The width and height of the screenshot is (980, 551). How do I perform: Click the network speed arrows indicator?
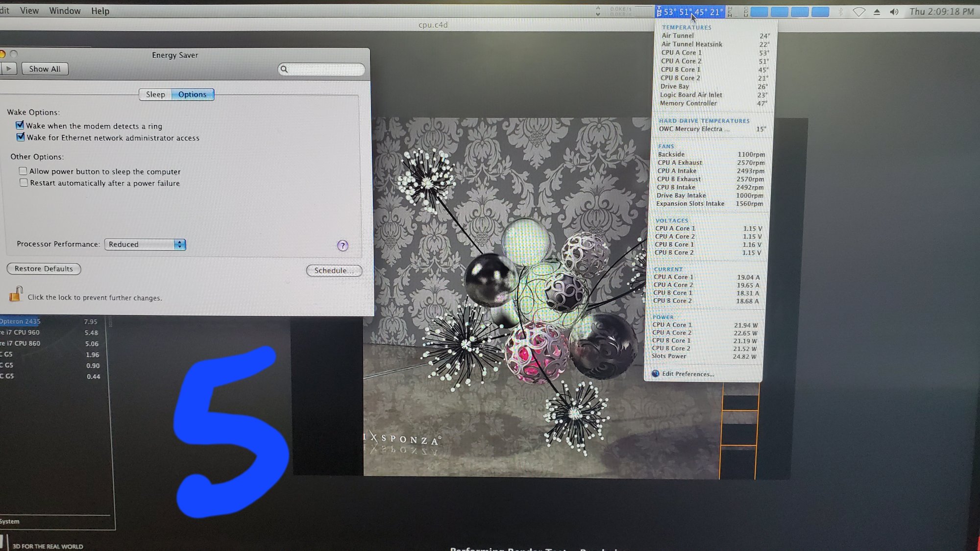tap(598, 11)
